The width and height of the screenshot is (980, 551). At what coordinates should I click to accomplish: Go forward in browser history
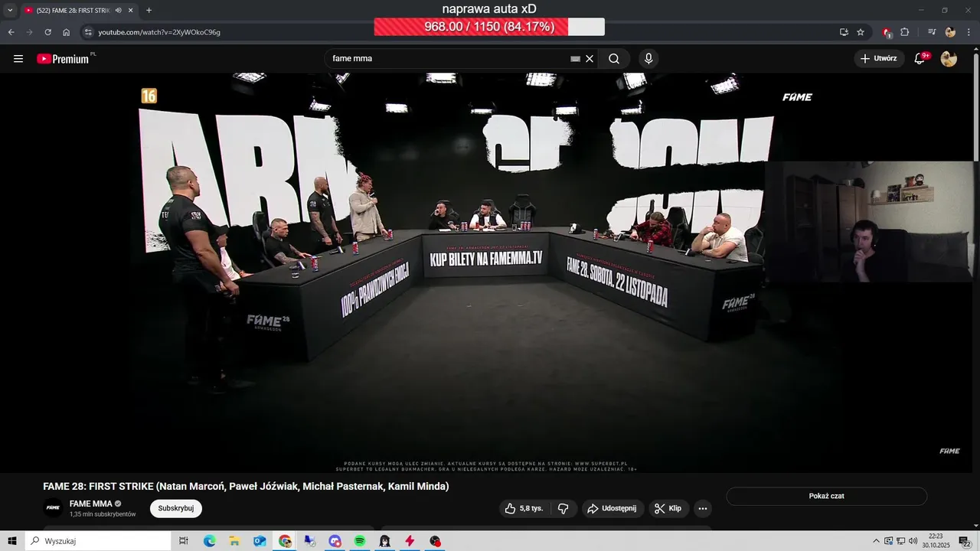[x=29, y=32]
